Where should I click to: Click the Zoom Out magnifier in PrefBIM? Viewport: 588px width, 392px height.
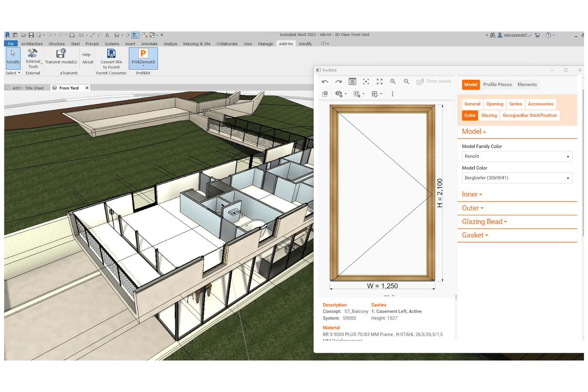[x=406, y=82]
